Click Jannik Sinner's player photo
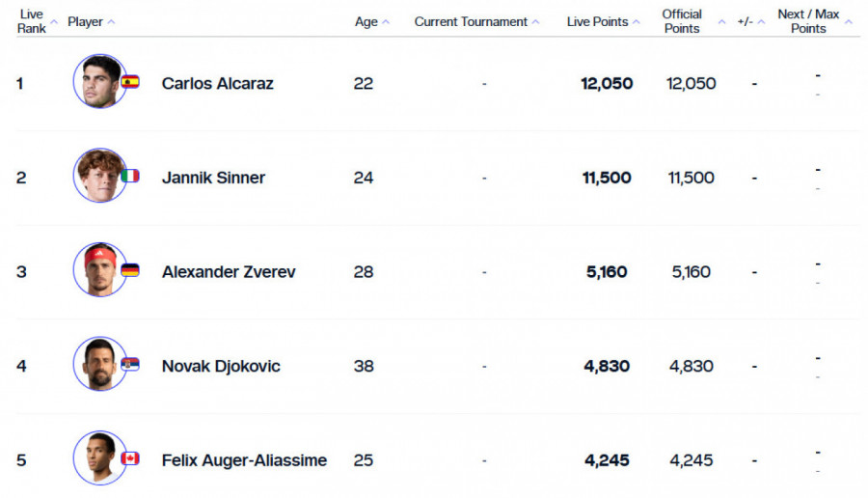This screenshot has width=868, height=498. pos(99,176)
